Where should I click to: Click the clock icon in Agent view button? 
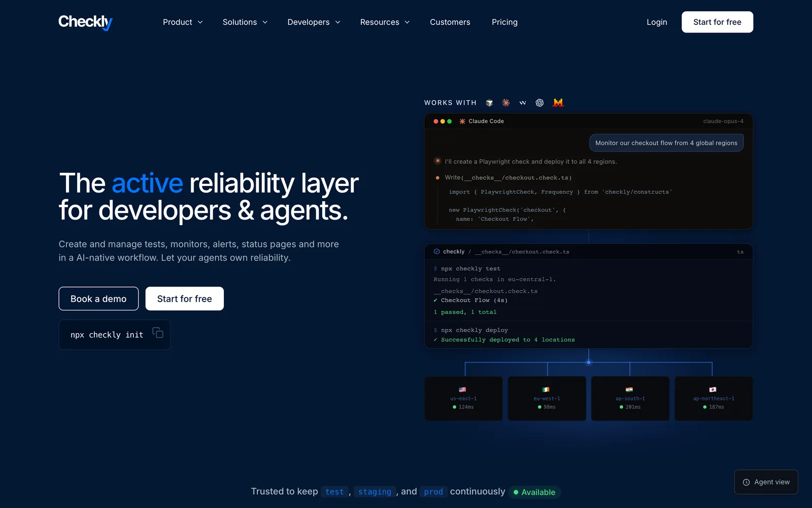746,483
